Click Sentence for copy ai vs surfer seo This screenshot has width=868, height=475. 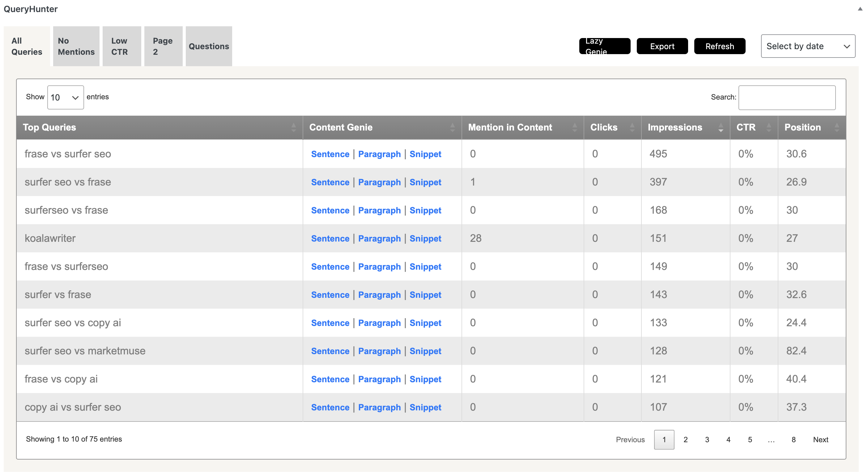[x=330, y=408]
